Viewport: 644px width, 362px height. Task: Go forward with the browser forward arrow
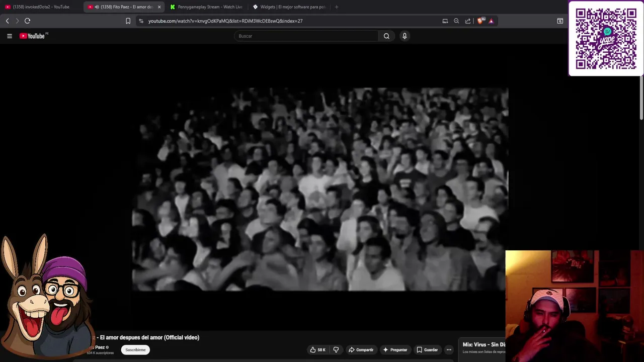click(17, 21)
